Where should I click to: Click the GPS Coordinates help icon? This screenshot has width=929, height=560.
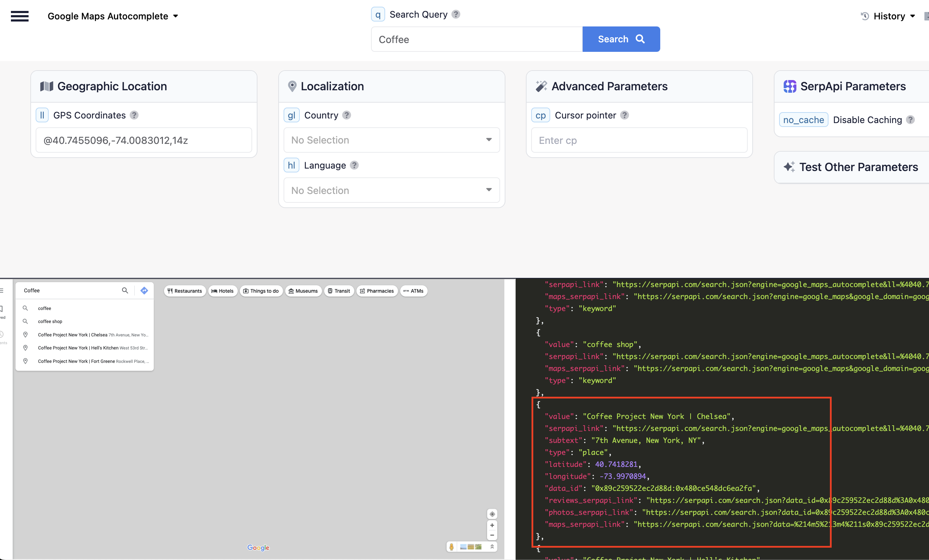pos(134,115)
